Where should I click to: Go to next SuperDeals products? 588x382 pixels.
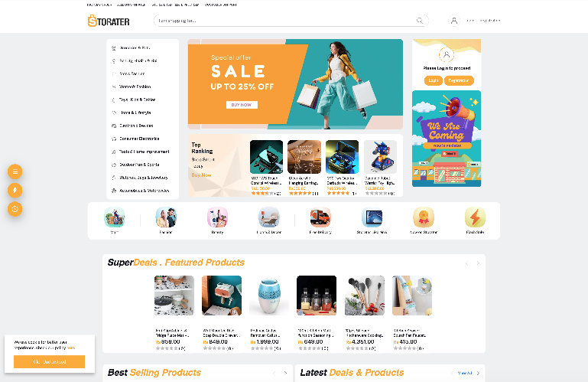pos(478,263)
